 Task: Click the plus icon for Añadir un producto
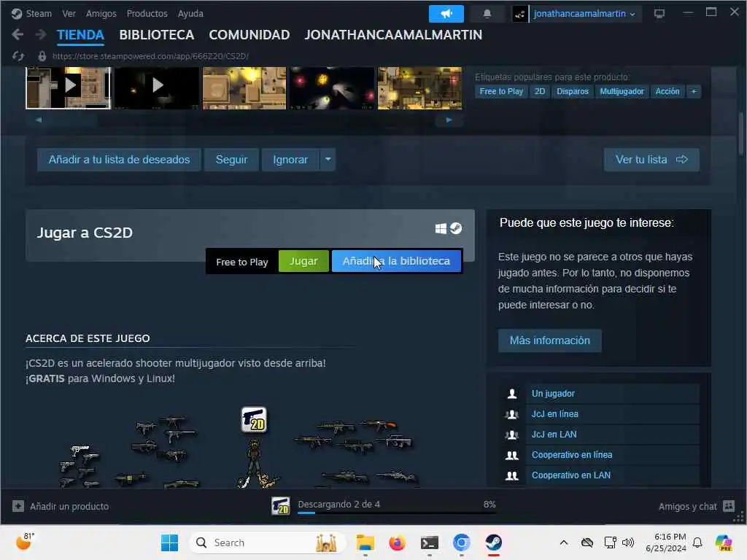pyautogui.click(x=18, y=506)
